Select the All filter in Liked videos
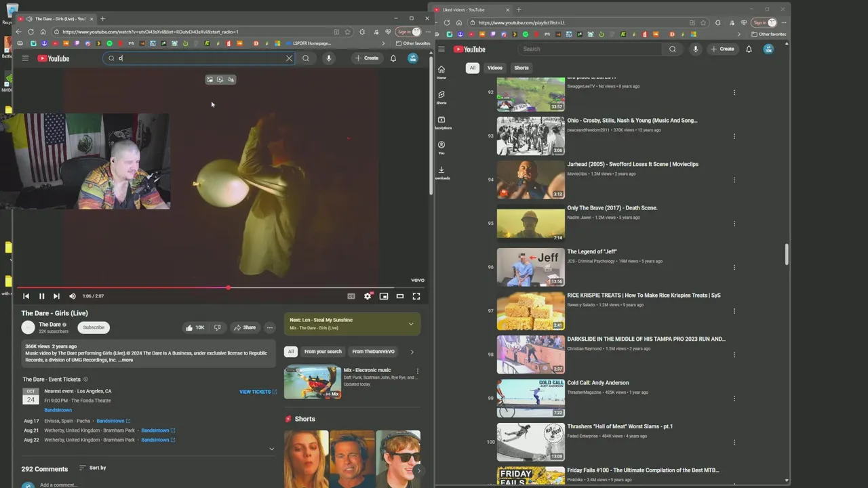 coord(472,68)
